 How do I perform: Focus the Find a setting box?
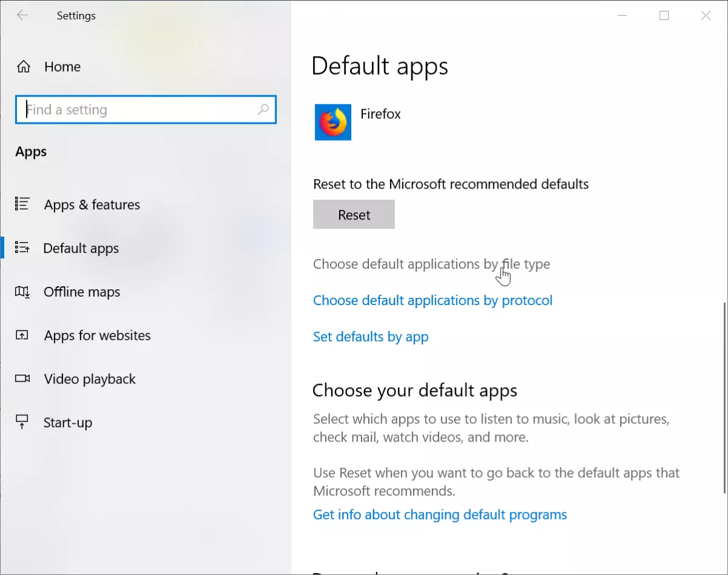pyautogui.click(x=146, y=110)
